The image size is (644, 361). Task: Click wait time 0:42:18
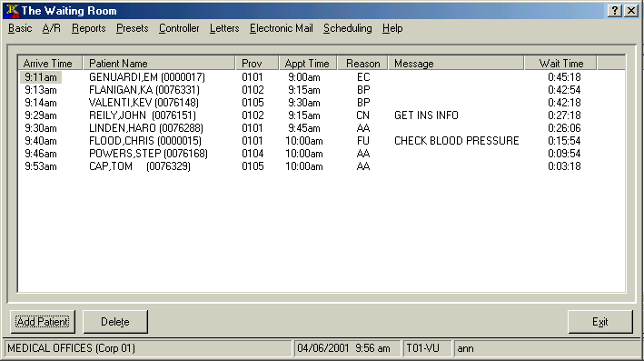click(564, 103)
